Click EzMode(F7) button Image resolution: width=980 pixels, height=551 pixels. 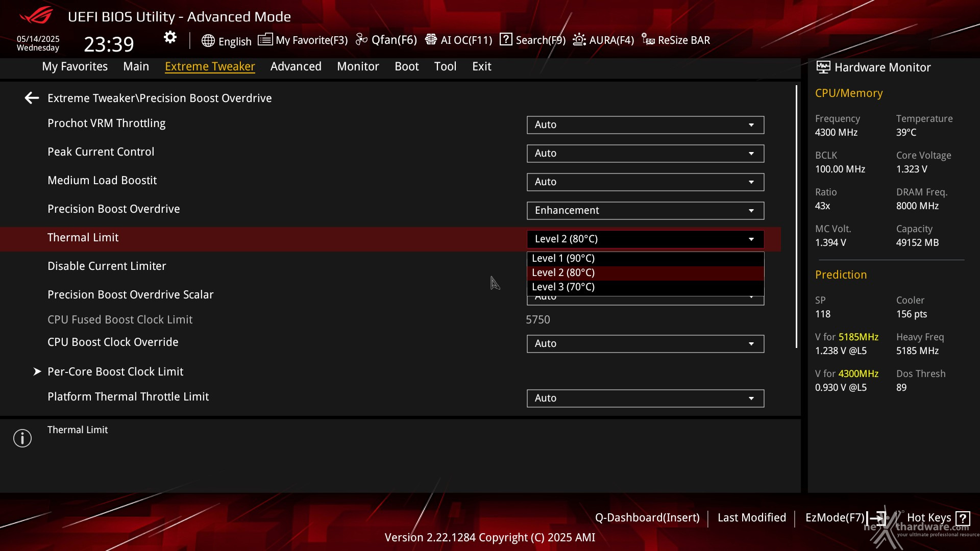(835, 518)
